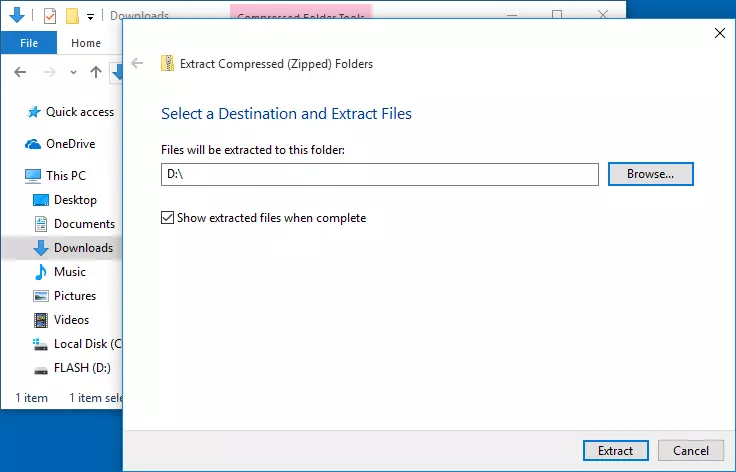Switch to the Home ribbon tab
Screen dimensions: 736x472
point(86,43)
